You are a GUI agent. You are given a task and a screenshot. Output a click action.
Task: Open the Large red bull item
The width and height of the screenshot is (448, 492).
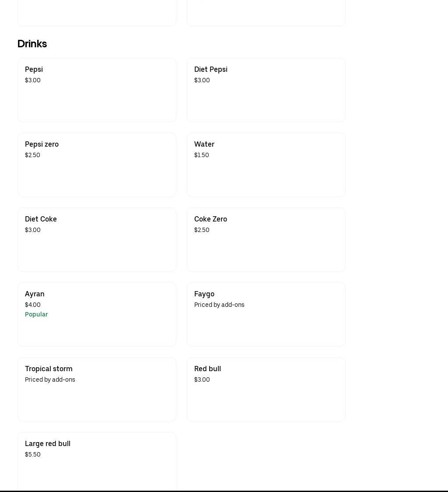point(97,462)
